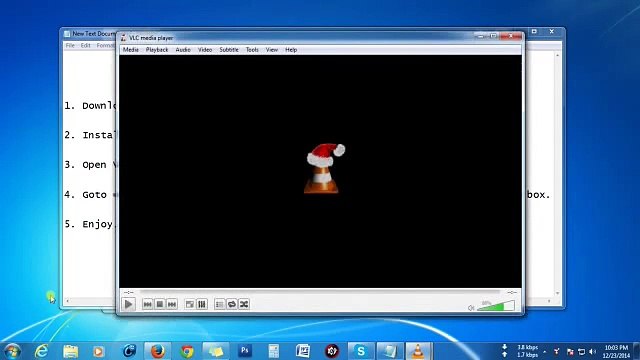Image resolution: width=640 pixels, height=360 pixels.
Task: Open Photoshop from the taskbar
Action: coord(245,351)
